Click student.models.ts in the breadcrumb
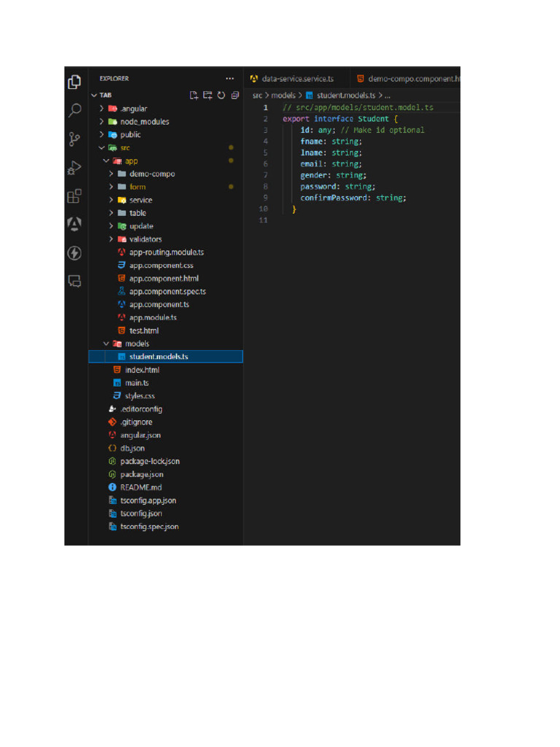Viewport: 560px width, 747px height. pos(346,96)
